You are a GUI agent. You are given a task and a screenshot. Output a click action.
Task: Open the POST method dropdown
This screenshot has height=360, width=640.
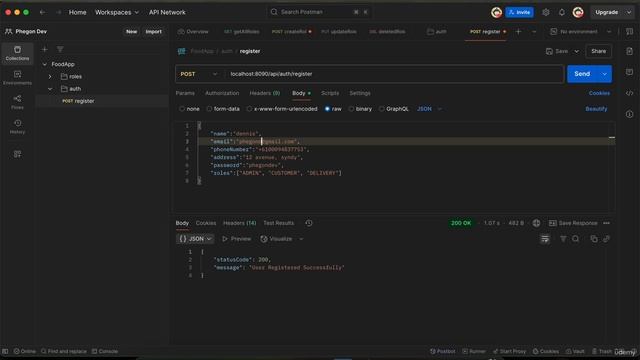coord(199,74)
